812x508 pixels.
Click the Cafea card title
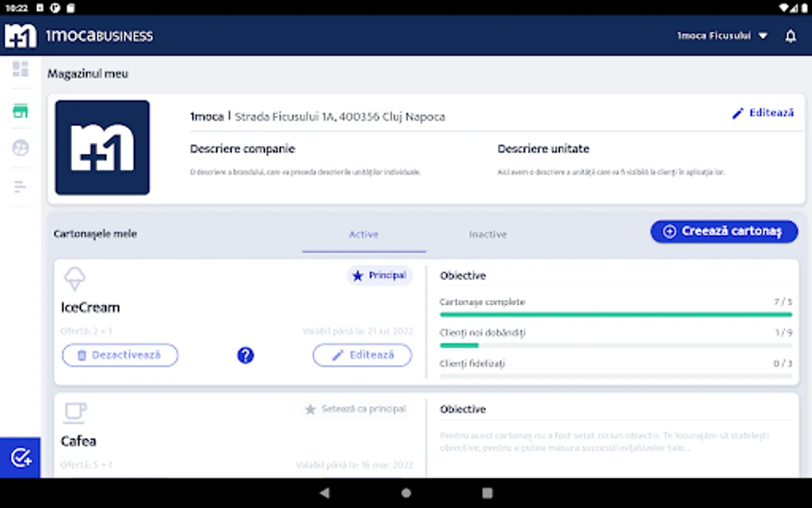click(78, 441)
